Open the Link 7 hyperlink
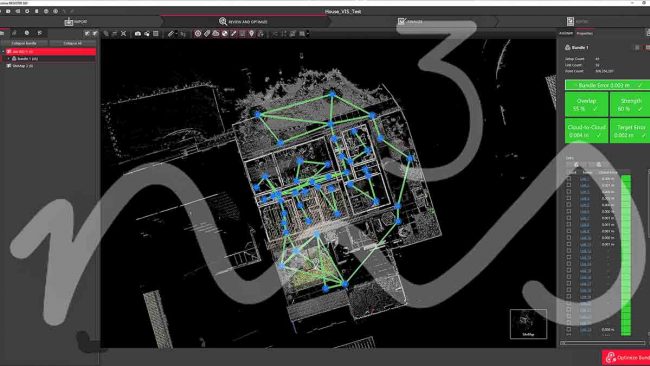Viewport: 650px width, 366px height. 585,218
